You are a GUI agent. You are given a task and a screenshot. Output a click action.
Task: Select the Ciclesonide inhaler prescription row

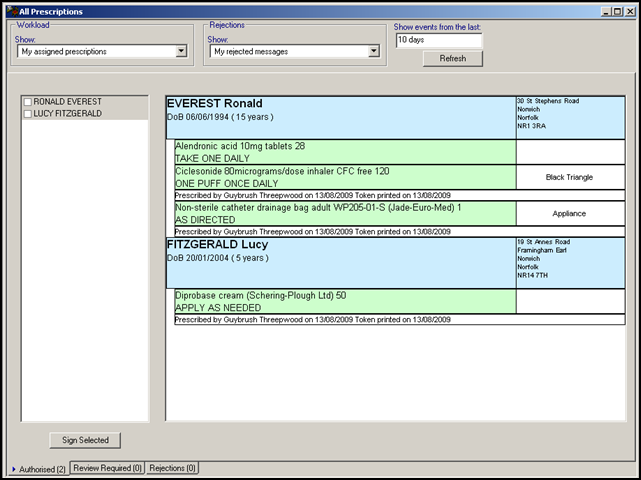pyautogui.click(x=345, y=177)
